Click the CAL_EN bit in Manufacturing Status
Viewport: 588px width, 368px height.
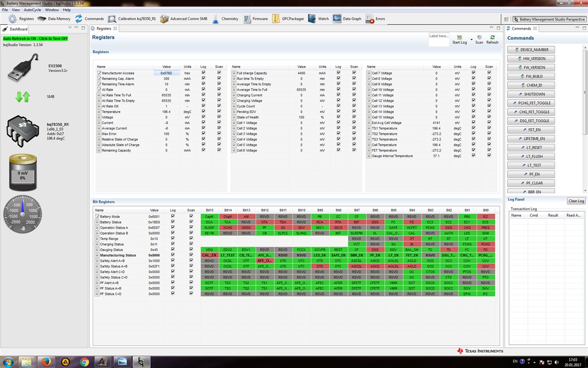click(x=209, y=255)
